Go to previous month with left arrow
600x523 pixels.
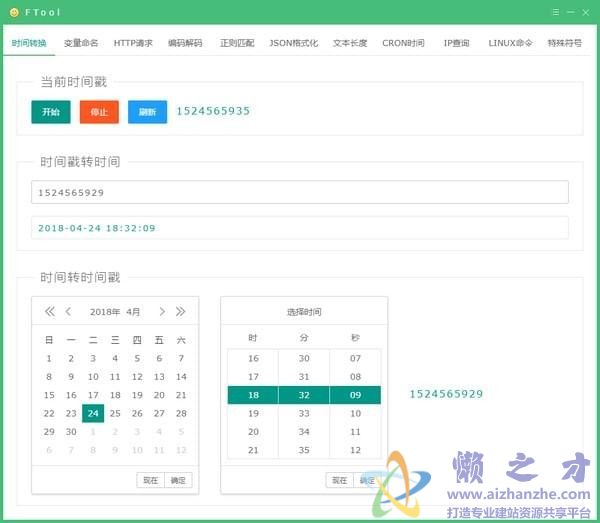coord(68,311)
